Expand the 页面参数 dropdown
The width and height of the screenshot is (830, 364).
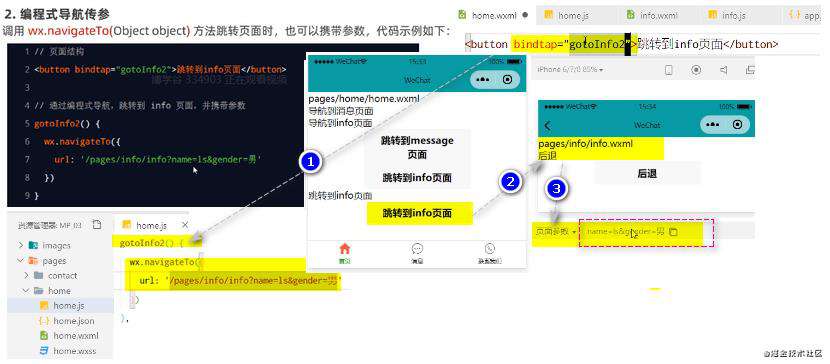point(555,232)
